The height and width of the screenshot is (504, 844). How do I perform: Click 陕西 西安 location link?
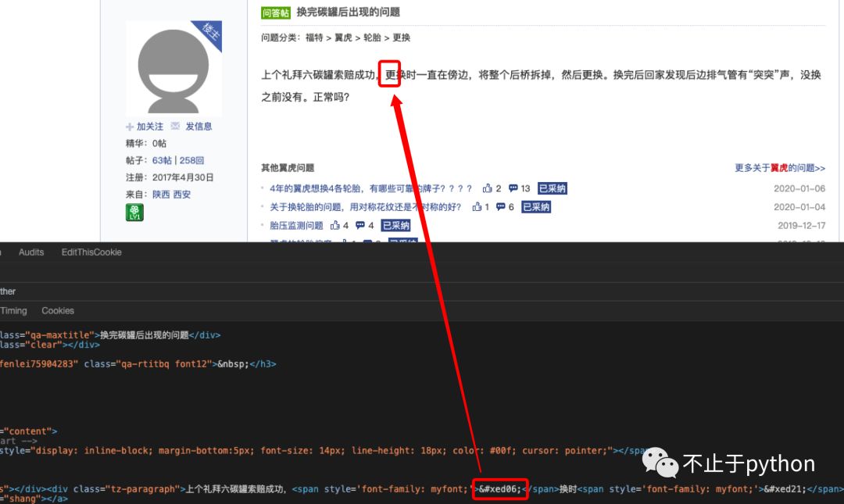pos(171,195)
